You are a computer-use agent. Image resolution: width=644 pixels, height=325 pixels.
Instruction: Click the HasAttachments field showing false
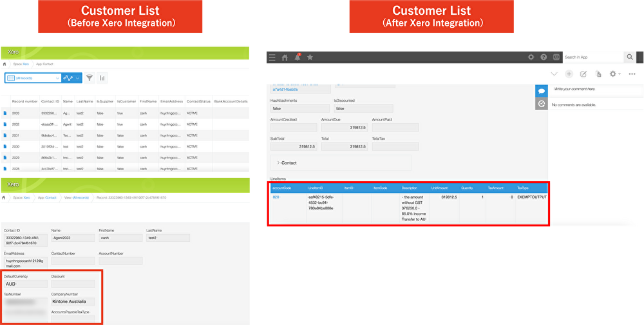pos(300,108)
